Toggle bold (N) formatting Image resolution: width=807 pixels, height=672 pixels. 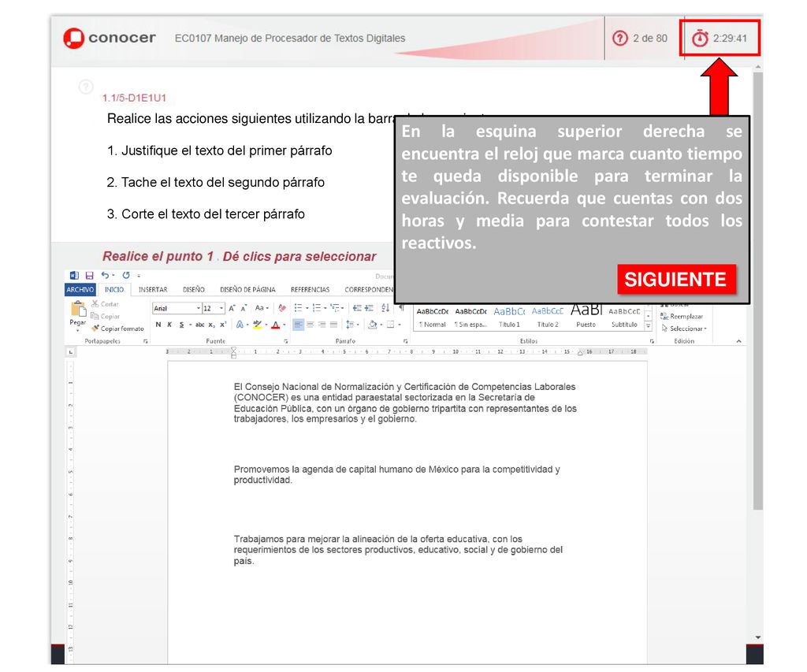point(158,325)
